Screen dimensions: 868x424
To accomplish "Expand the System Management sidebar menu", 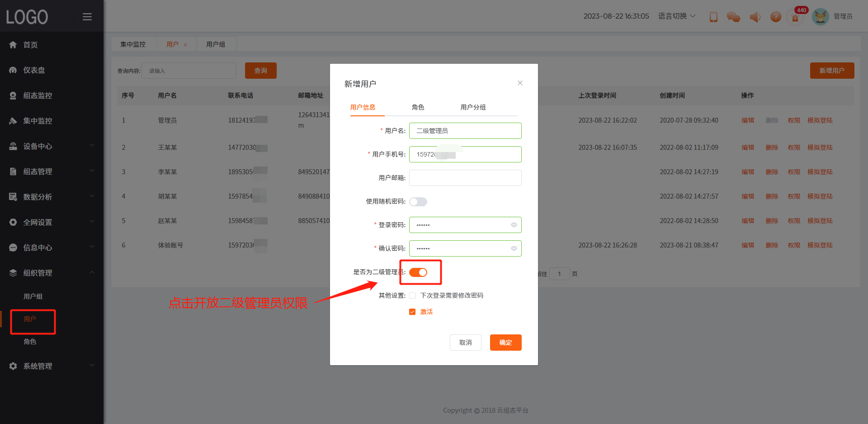I will (52, 366).
